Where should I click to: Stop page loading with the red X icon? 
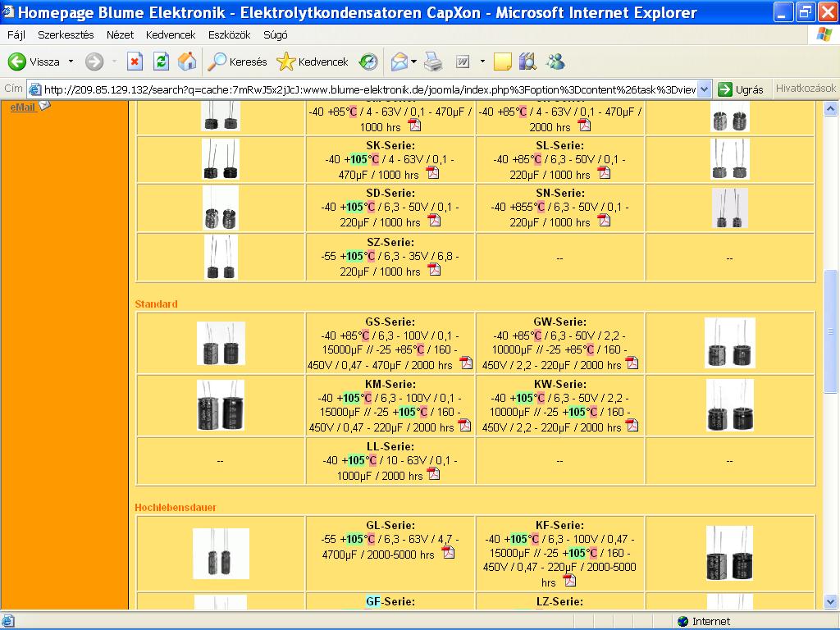pos(135,62)
